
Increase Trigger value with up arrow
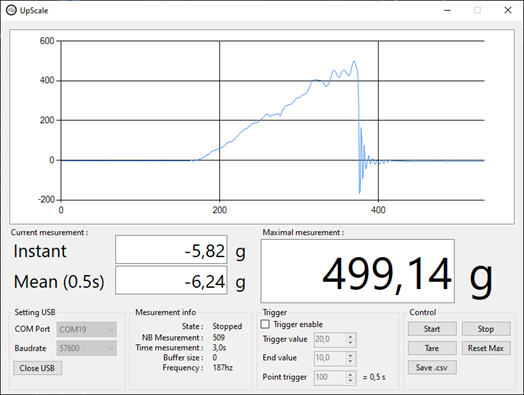click(x=350, y=337)
